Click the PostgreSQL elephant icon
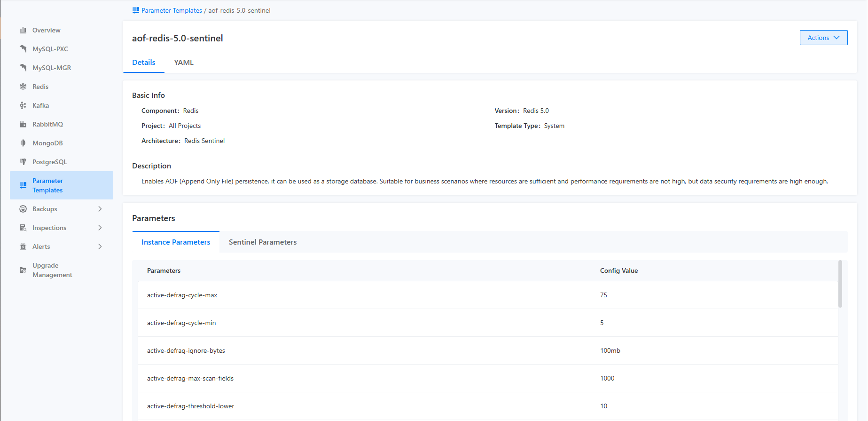 [x=23, y=162]
